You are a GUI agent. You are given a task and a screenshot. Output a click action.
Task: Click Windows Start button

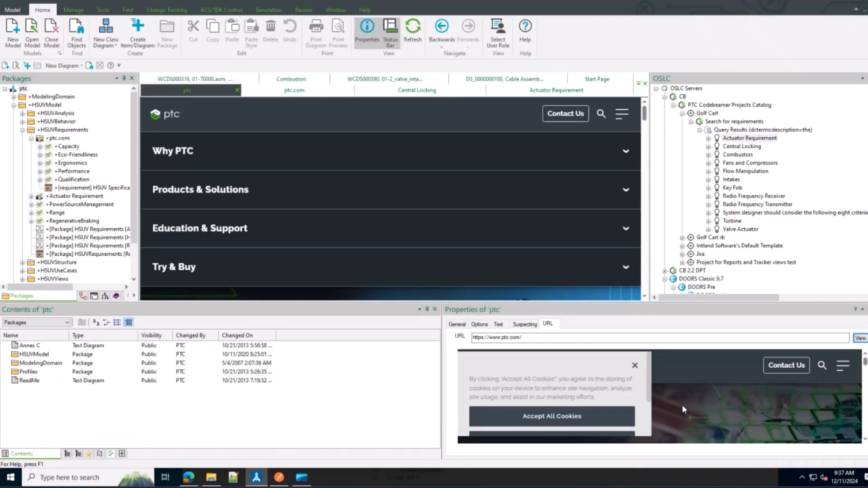click(x=10, y=477)
